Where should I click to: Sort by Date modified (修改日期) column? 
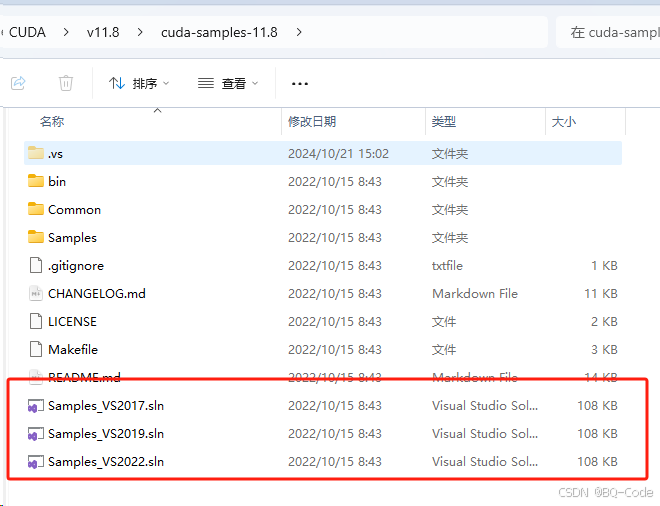coord(312,122)
